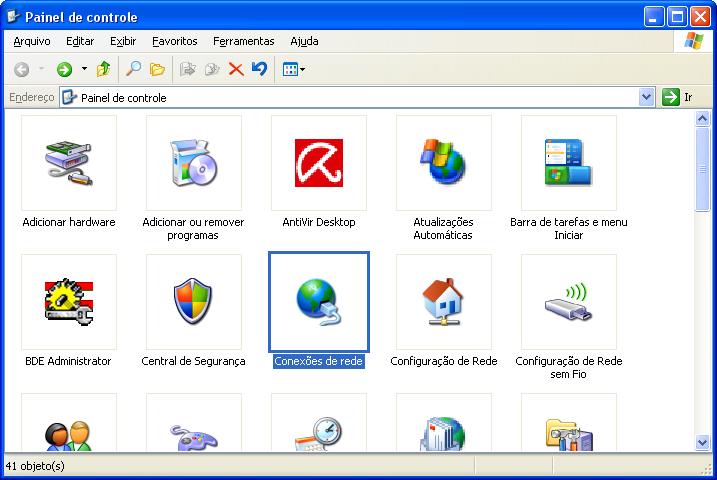Select Central de Segurança shield icon

pyautogui.click(x=194, y=302)
